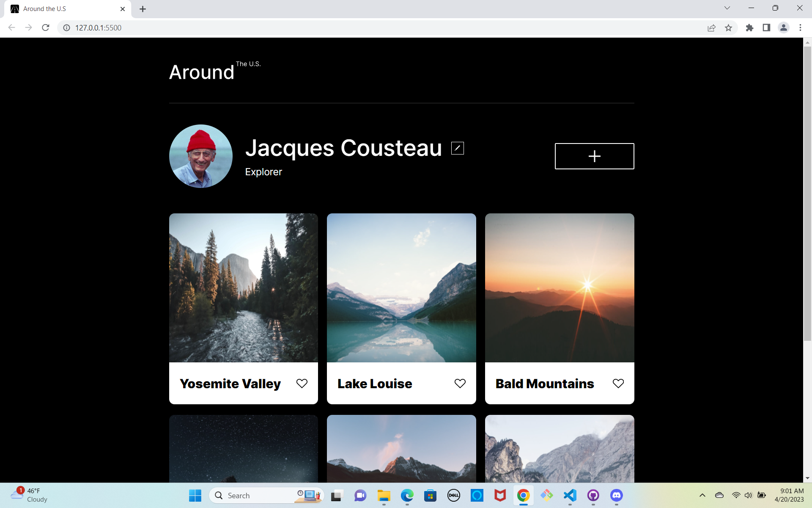Open a new browser tab
This screenshot has height=508, width=812.
point(143,8)
